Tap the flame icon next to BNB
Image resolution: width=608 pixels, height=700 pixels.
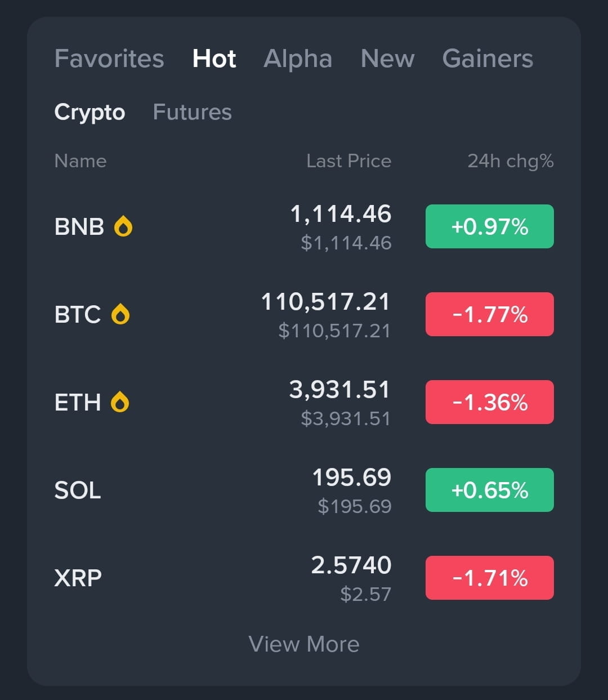tap(123, 226)
